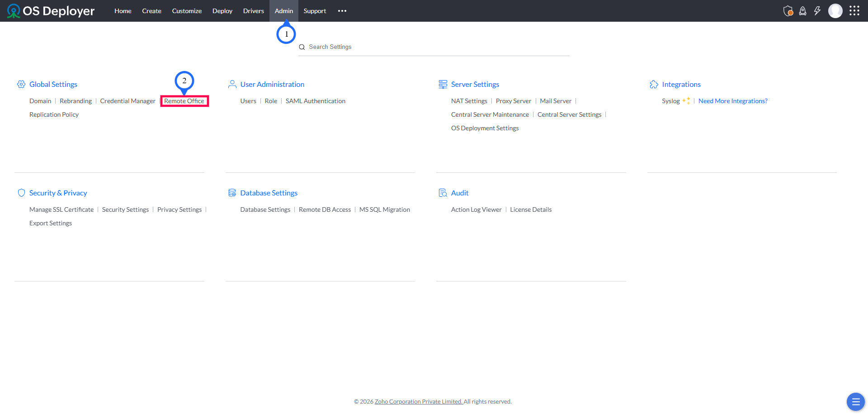Click the lightning quick-actions icon
This screenshot has width=868, height=414.
click(x=818, y=10)
